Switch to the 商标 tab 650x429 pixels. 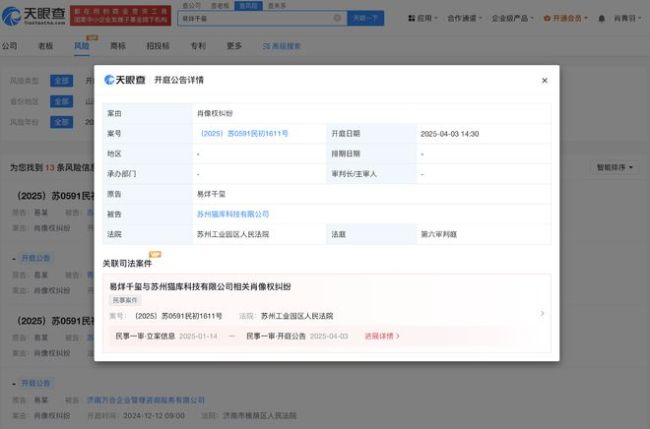(x=118, y=46)
